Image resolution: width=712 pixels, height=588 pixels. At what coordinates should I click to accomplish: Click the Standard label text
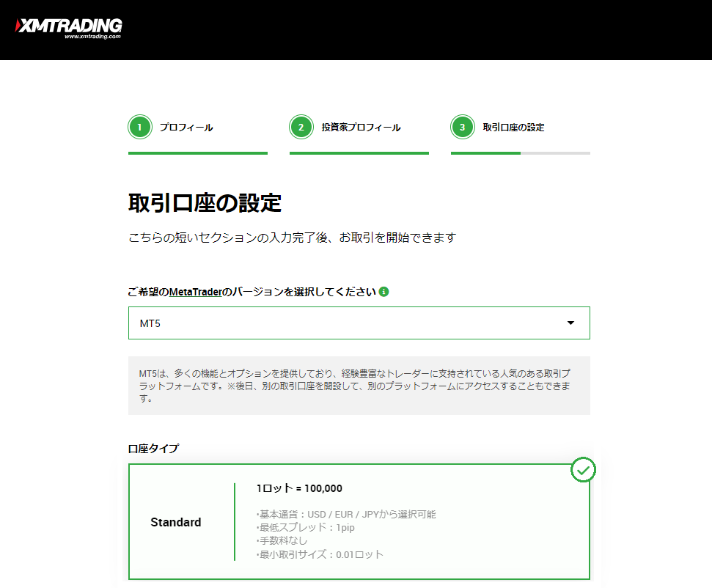(176, 522)
